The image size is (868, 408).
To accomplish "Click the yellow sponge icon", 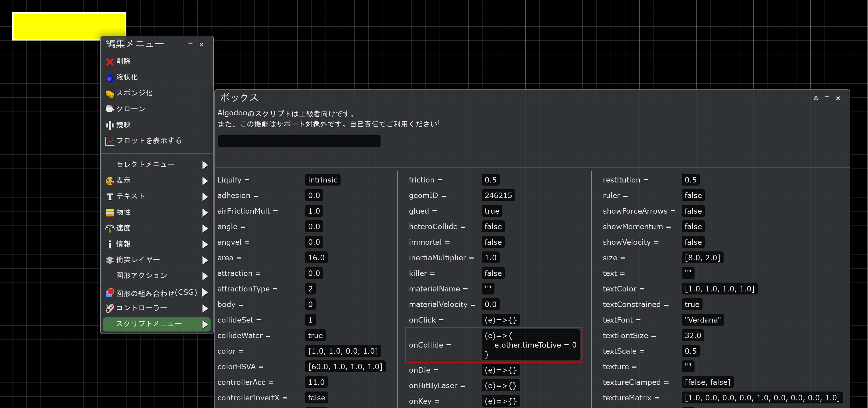I will (110, 94).
